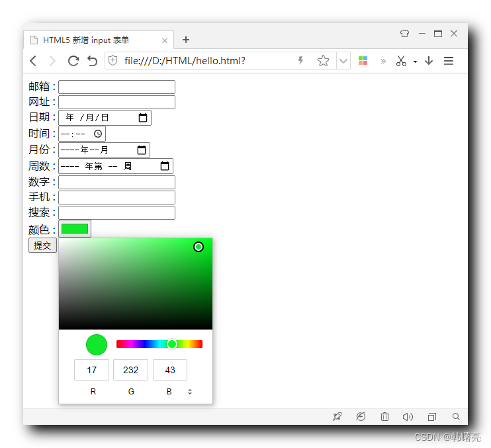Bookmark the page with the star icon
This screenshot has height=448, width=491.
tap(323, 60)
